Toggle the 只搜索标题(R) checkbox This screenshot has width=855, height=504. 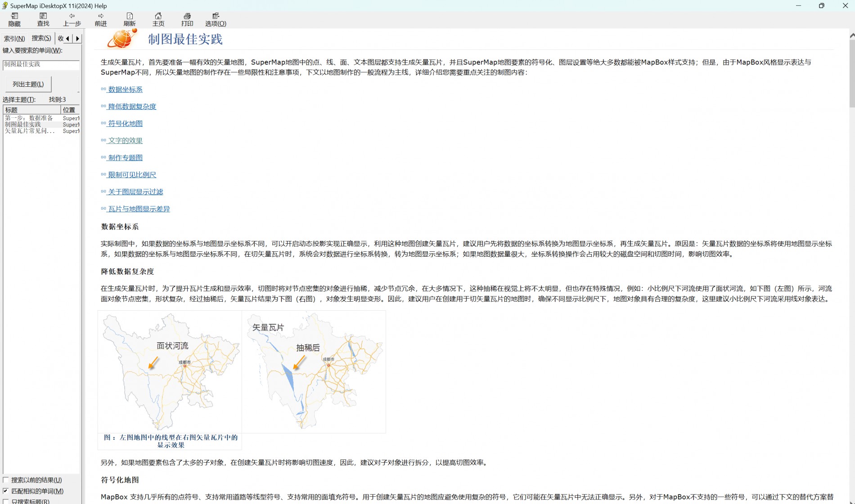6,501
